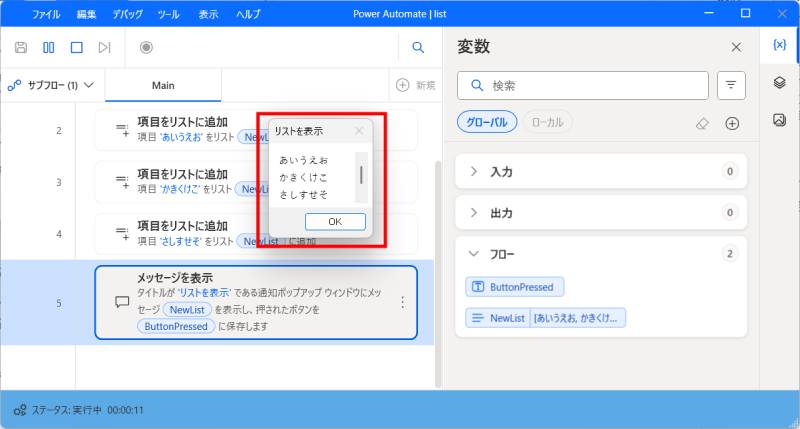Open the 編集 menu
This screenshot has height=429, width=800.
coord(86,14)
